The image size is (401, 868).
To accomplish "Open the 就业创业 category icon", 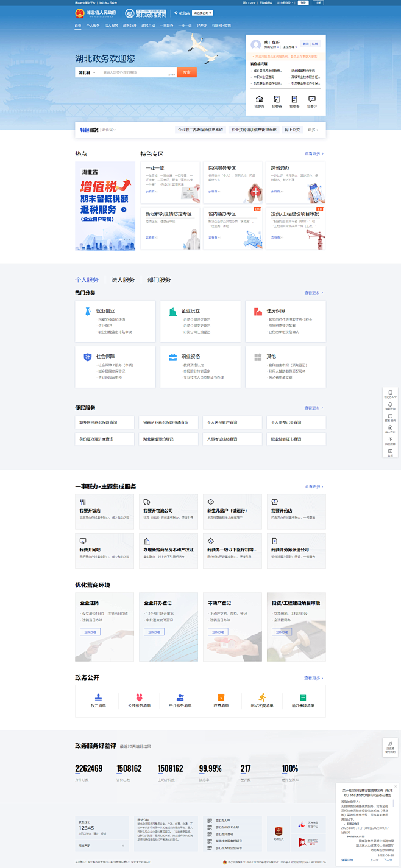I will (88, 311).
